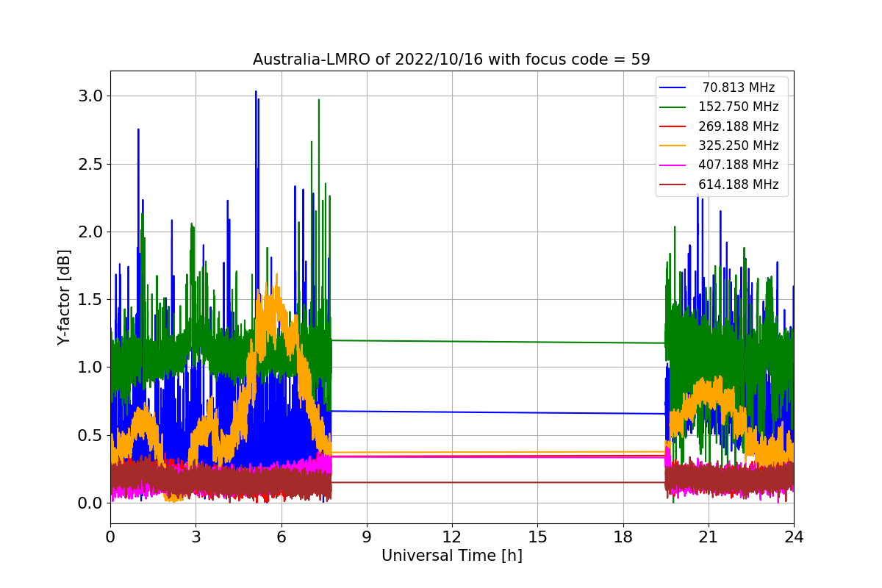Viewport: 882px width, 588px height.
Task: Click the x-axis tick label 18
Action: (623, 537)
